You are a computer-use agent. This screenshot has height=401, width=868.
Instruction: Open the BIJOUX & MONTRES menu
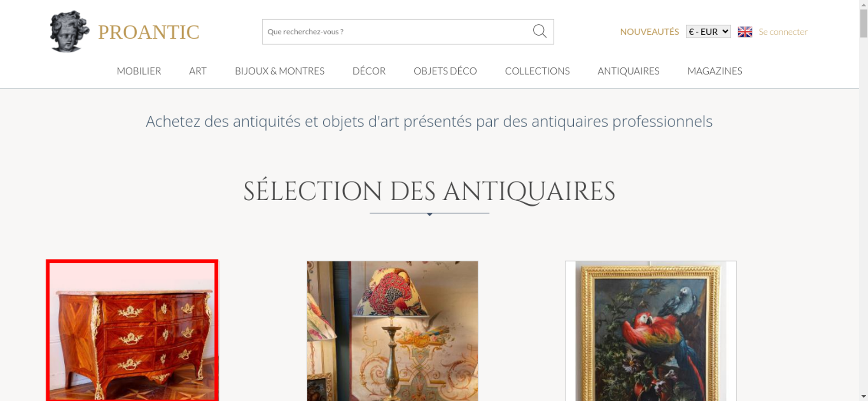279,71
